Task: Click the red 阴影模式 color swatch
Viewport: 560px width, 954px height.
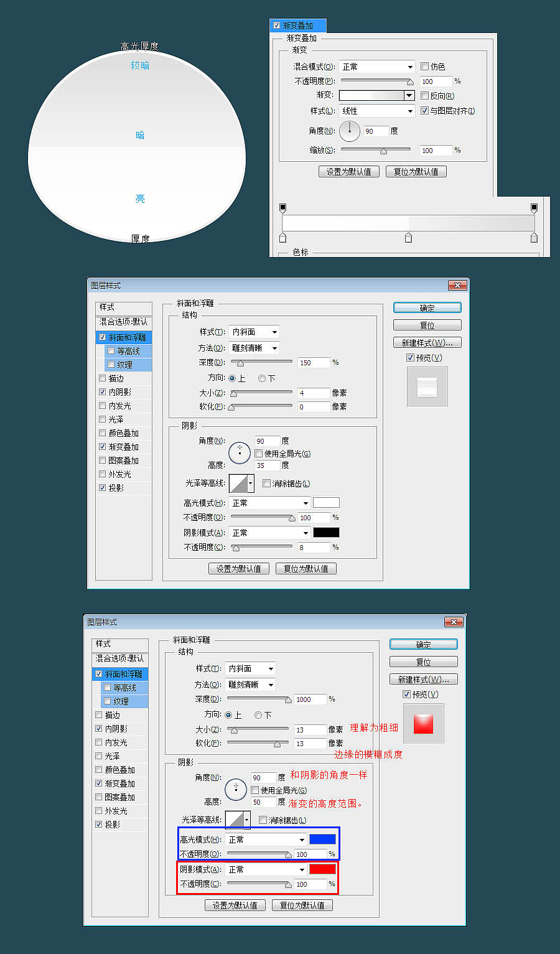Action: 322,869
